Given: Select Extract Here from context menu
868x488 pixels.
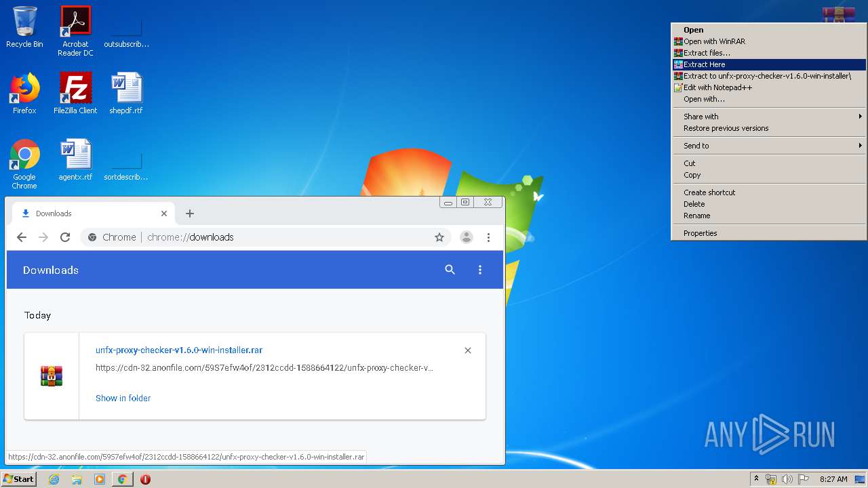Looking at the screenshot, I should coord(769,64).
